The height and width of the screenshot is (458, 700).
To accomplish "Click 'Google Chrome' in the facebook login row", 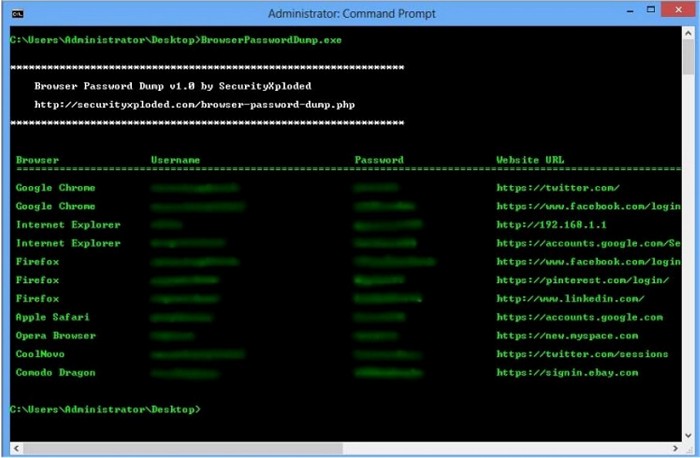I will coord(55,206).
